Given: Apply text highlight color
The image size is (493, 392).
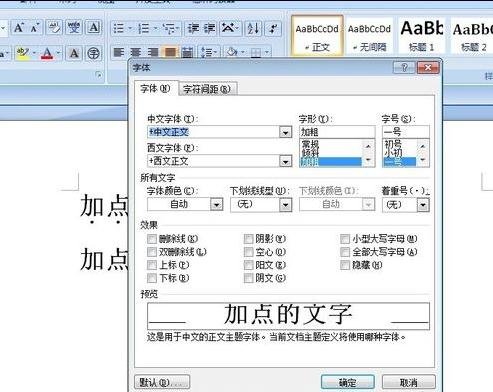Looking at the screenshot, I should pyautogui.click(x=23, y=53).
